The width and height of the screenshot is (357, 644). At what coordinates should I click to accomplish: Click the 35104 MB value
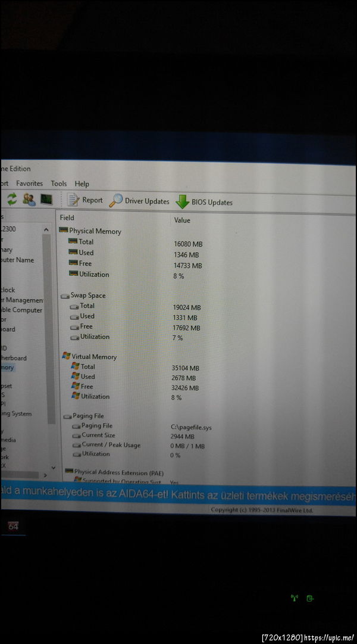pyautogui.click(x=185, y=368)
